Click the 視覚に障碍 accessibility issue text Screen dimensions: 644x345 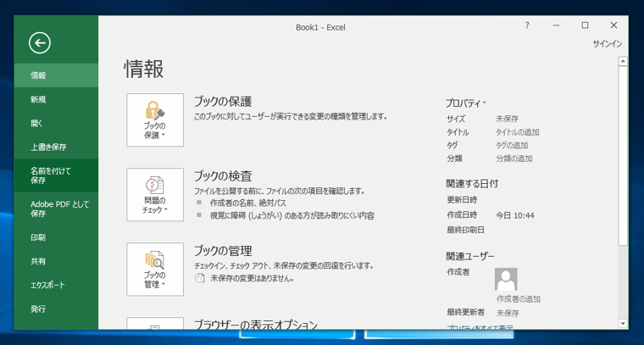click(292, 215)
